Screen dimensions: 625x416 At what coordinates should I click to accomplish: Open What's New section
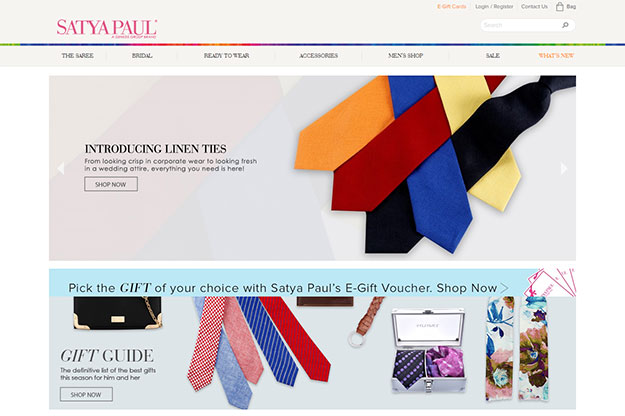(556, 56)
